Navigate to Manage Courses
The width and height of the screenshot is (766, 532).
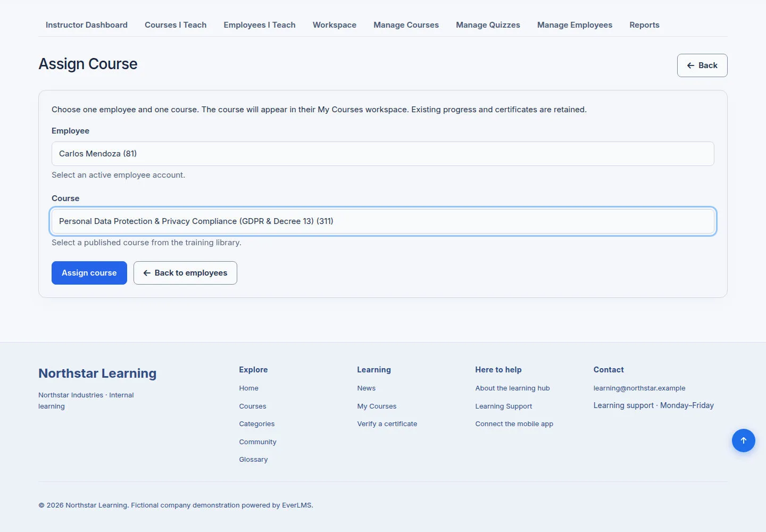406,25
